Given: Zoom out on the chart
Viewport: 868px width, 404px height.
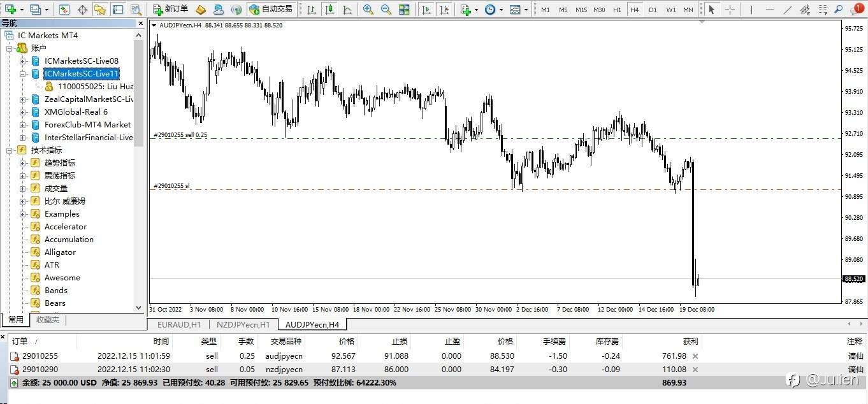Looking at the screenshot, I should pos(386,10).
